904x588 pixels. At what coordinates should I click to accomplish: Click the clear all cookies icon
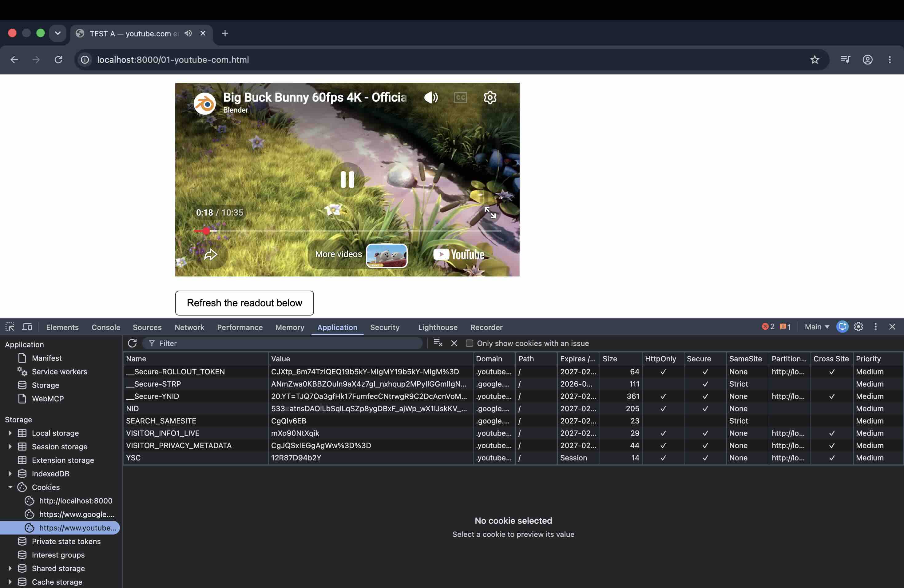click(438, 343)
